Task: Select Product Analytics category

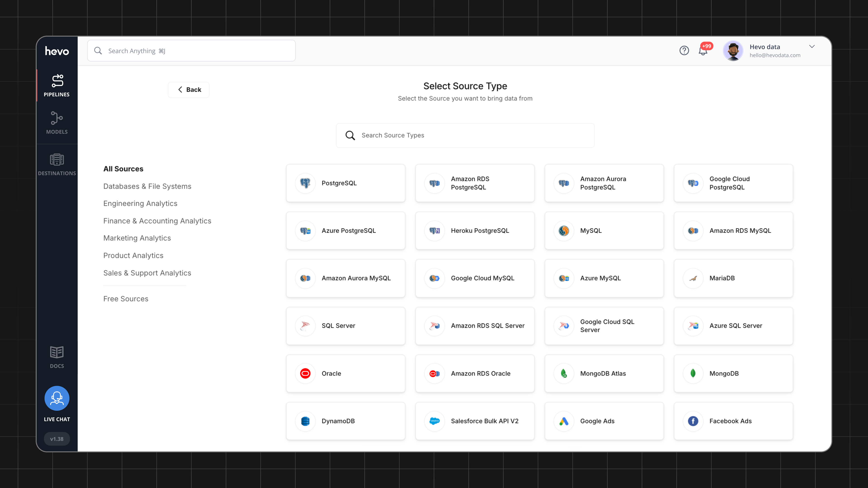Action: tap(133, 256)
